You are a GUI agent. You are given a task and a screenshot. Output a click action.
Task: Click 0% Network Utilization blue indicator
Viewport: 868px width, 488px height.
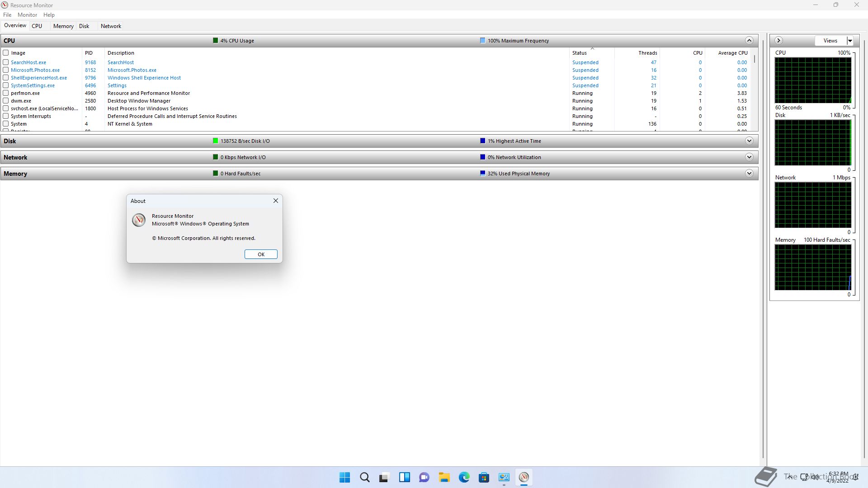tap(482, 157)
